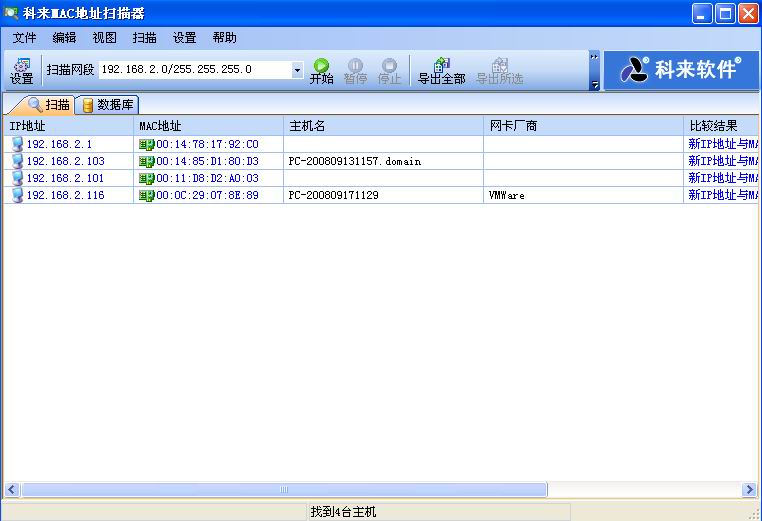Maximize the 科来MAC地址扫描器 window
Image resolution: width=762 pixels, height=521 pixels.
click(725, 14)
